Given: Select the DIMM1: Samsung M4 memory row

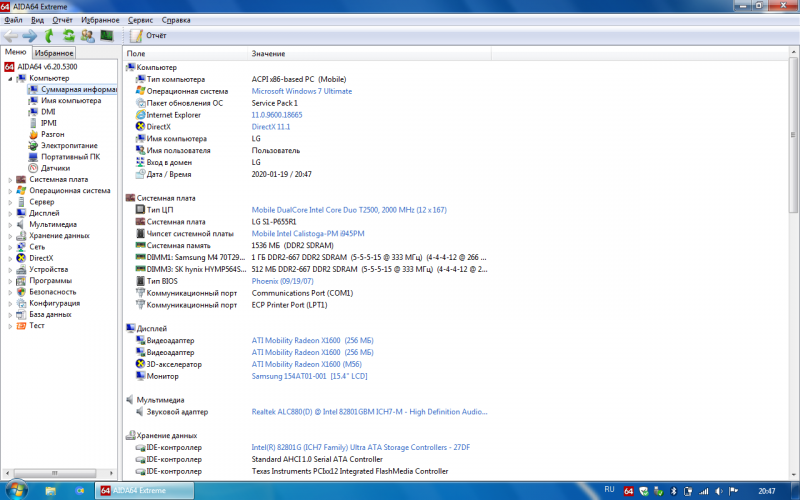Looking at the screenshot, I should [310, 257].
